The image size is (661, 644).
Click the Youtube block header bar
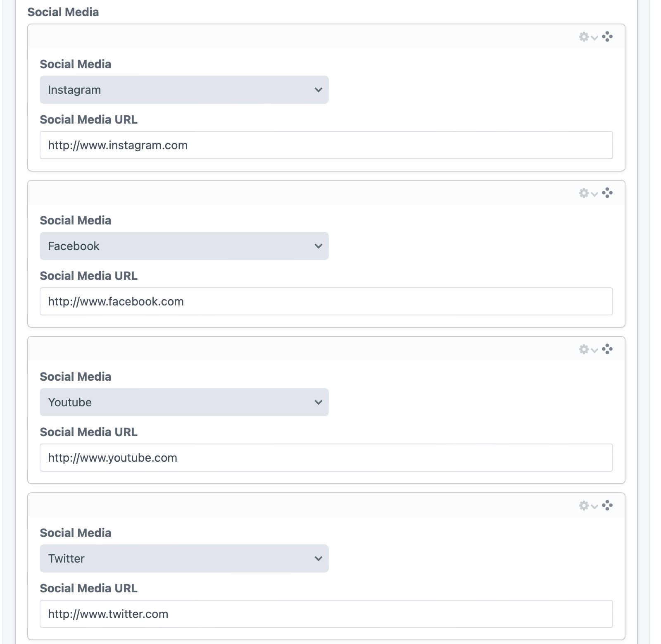(289, 349)
